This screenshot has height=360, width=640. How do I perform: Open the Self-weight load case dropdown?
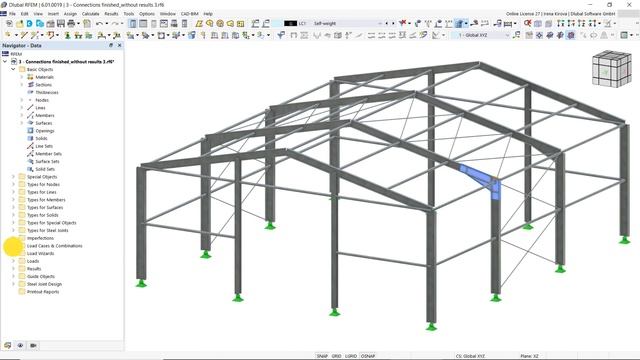[380, 24]
